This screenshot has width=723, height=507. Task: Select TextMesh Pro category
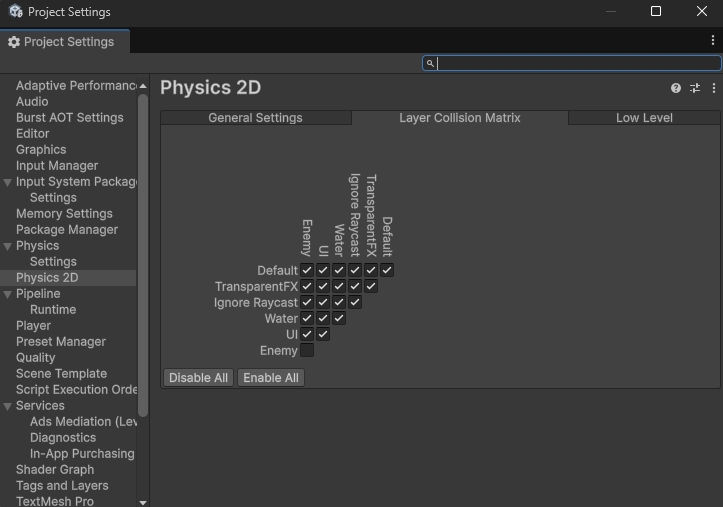55,501
